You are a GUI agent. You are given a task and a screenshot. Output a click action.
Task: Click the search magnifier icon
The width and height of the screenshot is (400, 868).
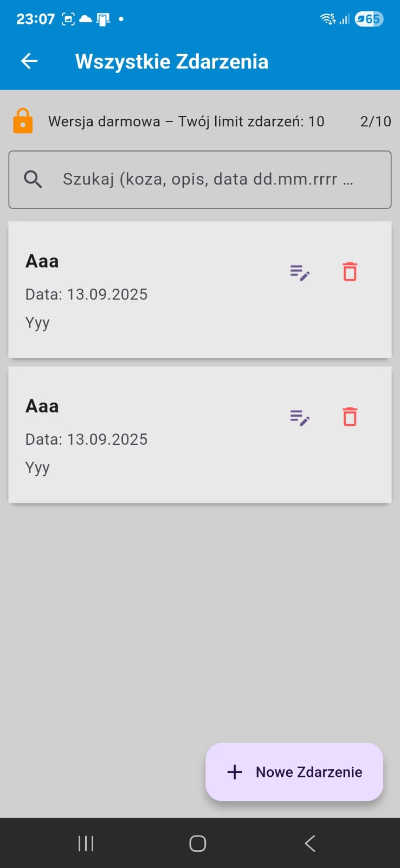[33, 179]
